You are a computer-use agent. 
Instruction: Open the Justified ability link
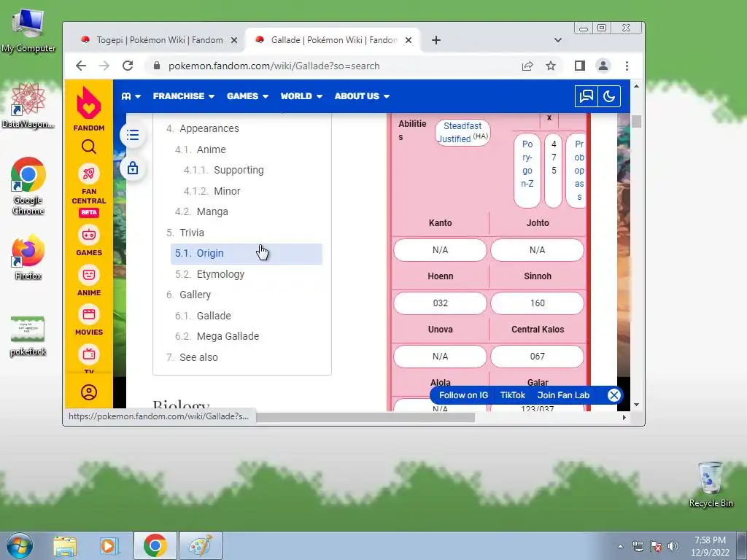[454, 139]
